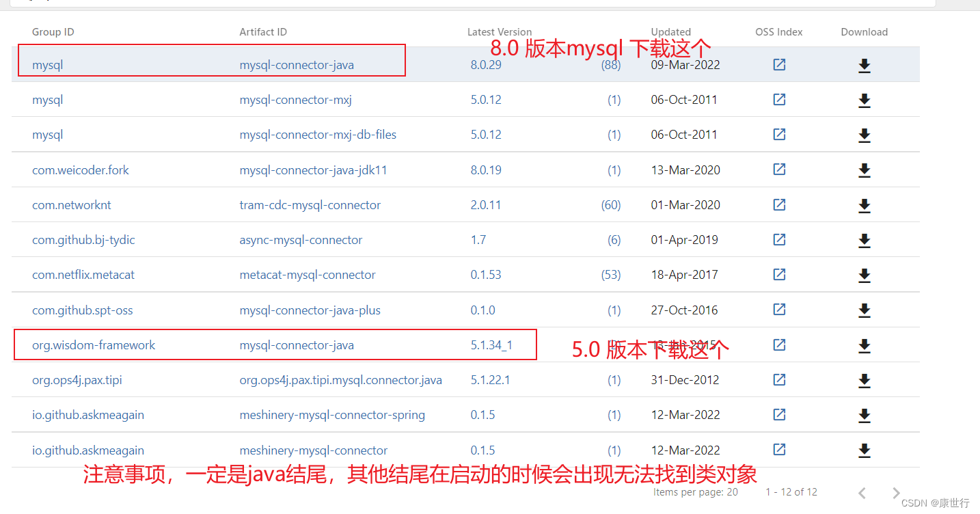980x514 pixels.
Task: Download tram-cdc-mysql-connector artifact
Action: (864, 206)
